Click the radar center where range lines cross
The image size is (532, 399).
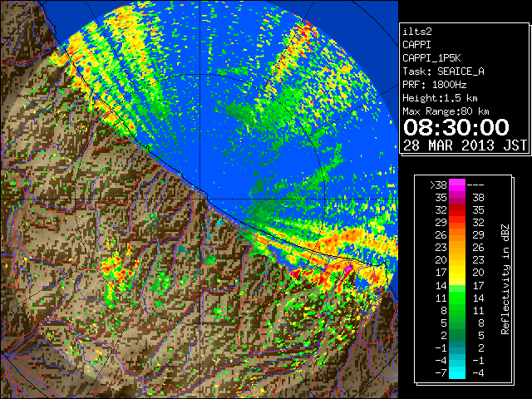click(200, 199)
